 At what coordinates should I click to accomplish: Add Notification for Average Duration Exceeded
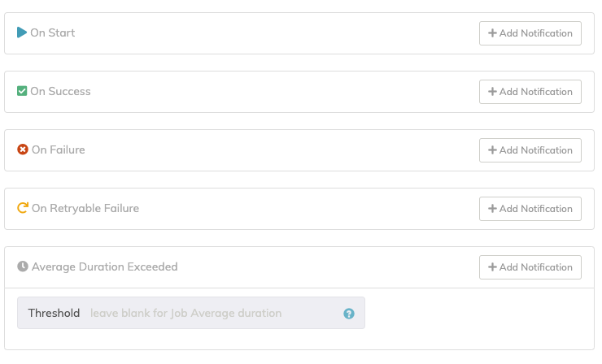click(530, 267)
